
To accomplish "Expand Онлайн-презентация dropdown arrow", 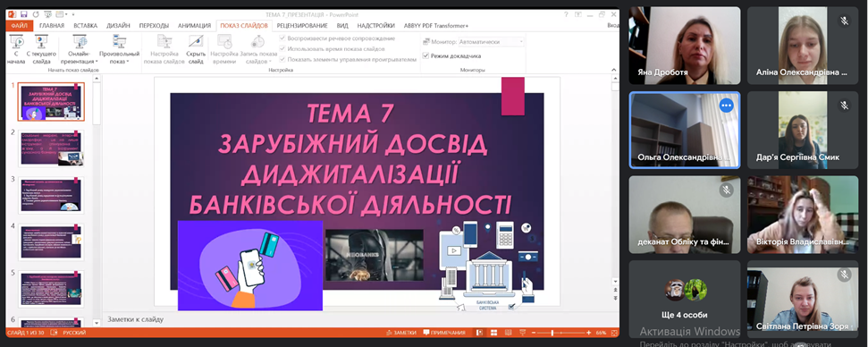I will click(x=97, y=62).
